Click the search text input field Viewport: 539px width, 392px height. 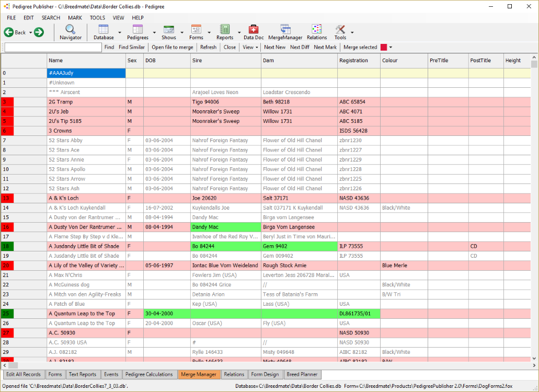click(x=53, y=48)
